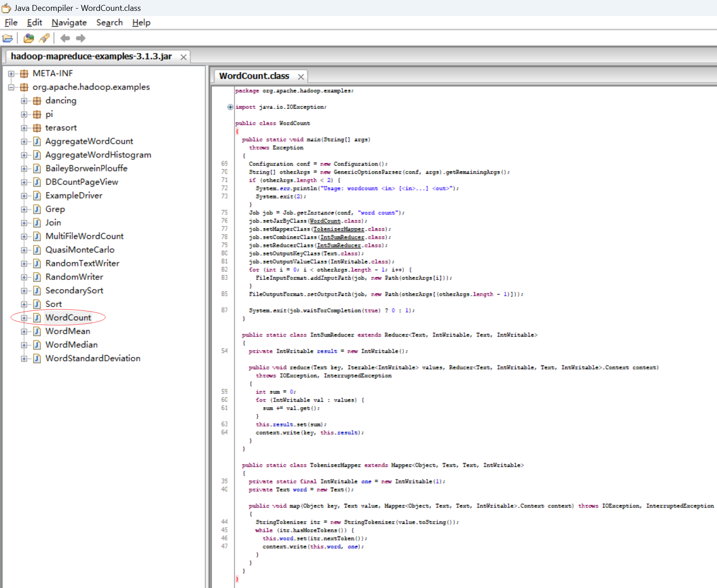The width and height of the screenshot is (717, 588).
Task: Click the ExampleDriver class file icon
Action: 37,196
